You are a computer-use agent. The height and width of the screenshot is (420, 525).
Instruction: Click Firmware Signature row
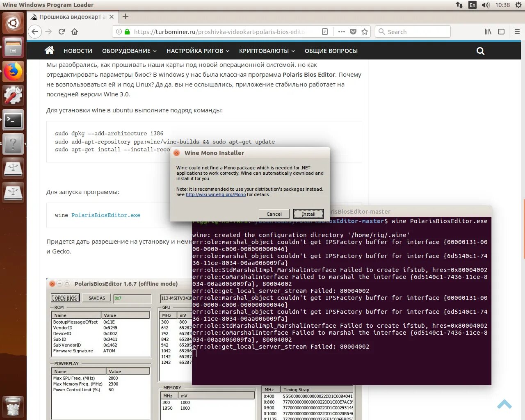pyautogui.click(x=100, y=351)
